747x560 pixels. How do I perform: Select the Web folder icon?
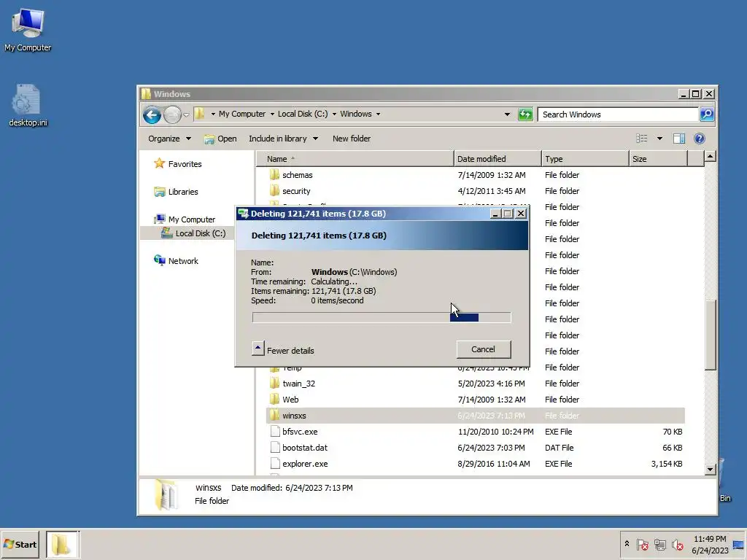(274, 400)
